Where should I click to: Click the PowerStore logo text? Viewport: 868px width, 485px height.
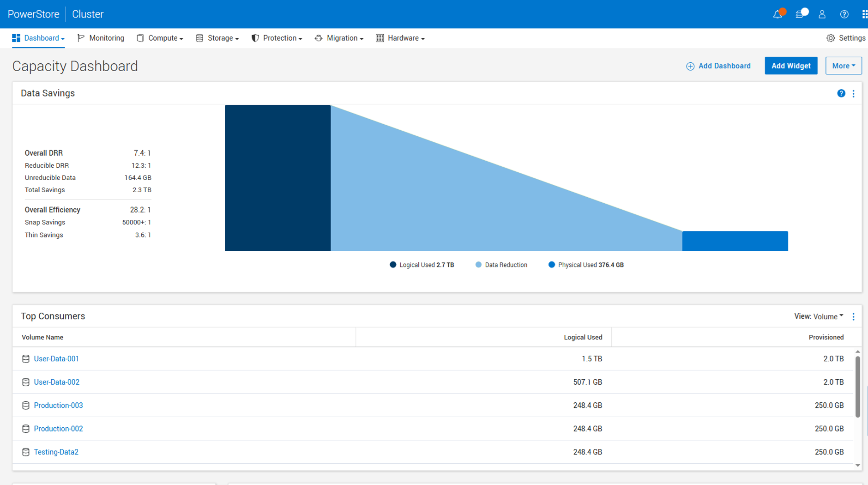pyautogui.click(x=34, y=14)
